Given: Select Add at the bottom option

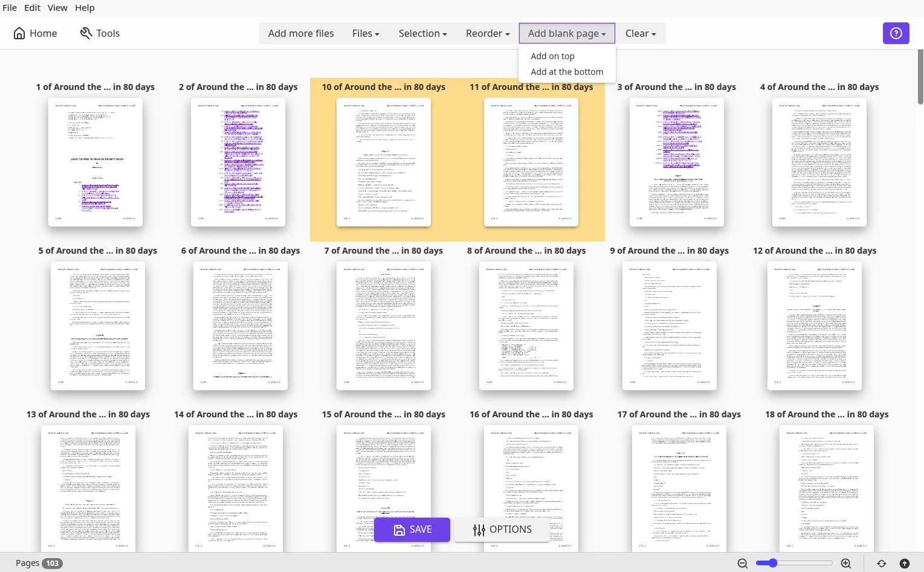Looking at the screenshot, I should click(x=567, y=72).
